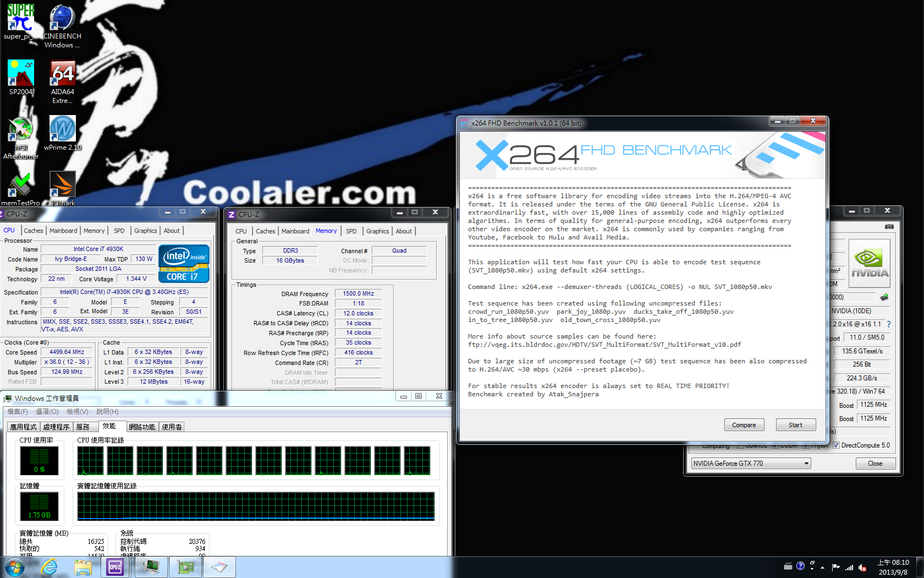924x578 pixels.
Task: Click GPU-Z screenshot camera icon
Action: (x=889, y=226)
